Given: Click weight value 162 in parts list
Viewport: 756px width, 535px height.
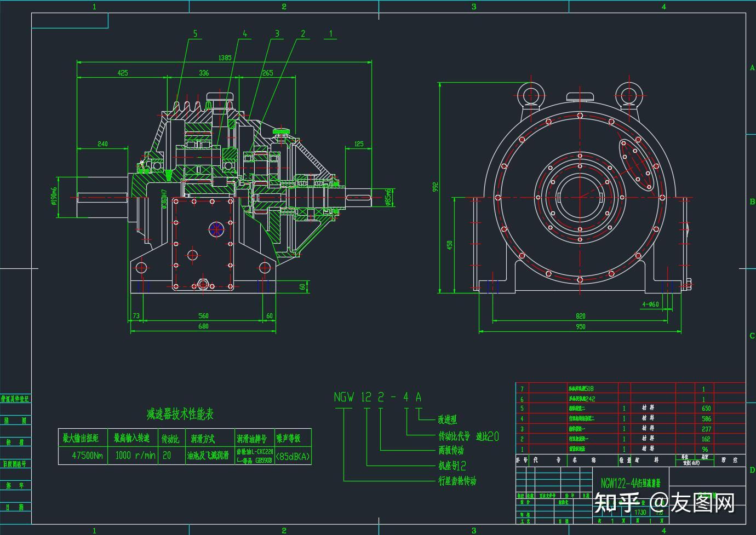Looking at the screenshot, I should coord(706,439).
